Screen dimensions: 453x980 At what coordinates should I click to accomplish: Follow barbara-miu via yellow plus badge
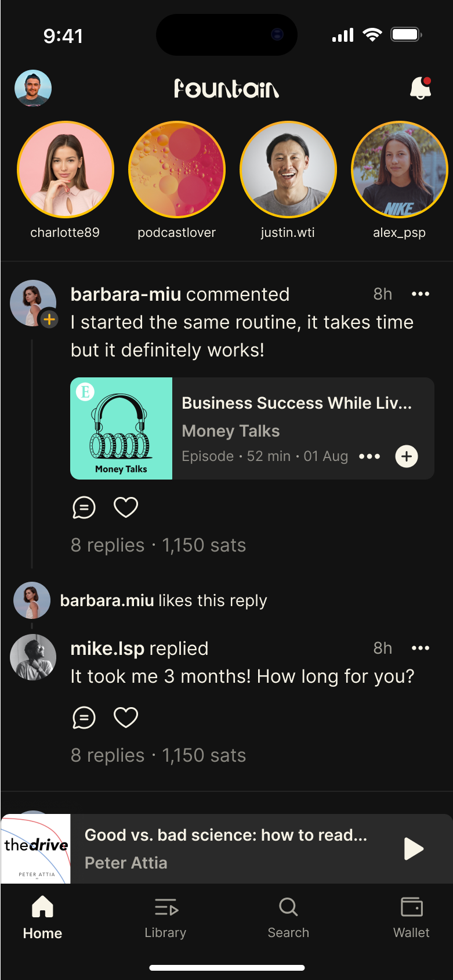click(49, 319)
